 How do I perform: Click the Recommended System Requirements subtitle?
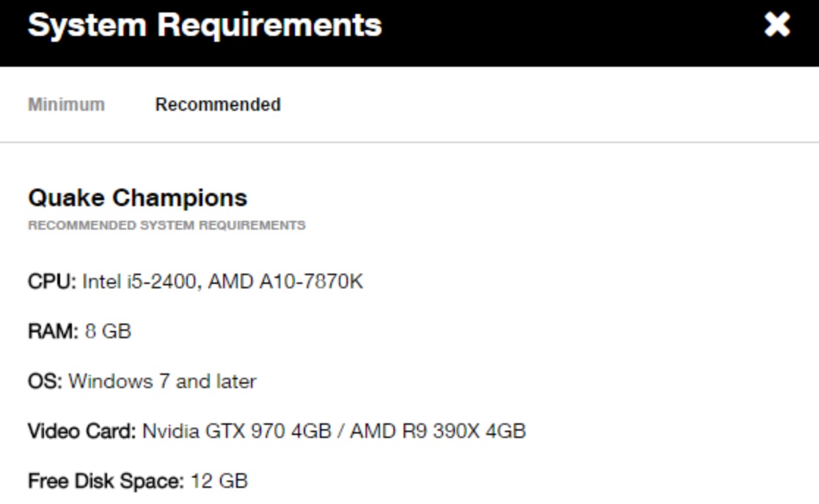167,225
